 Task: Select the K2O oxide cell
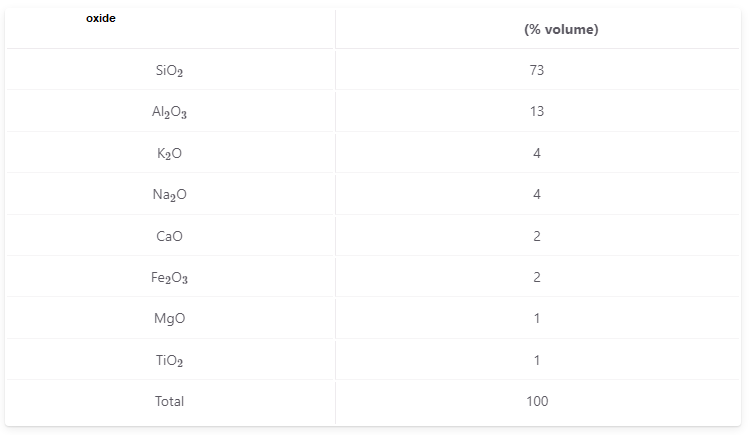[x=169, y=153]
